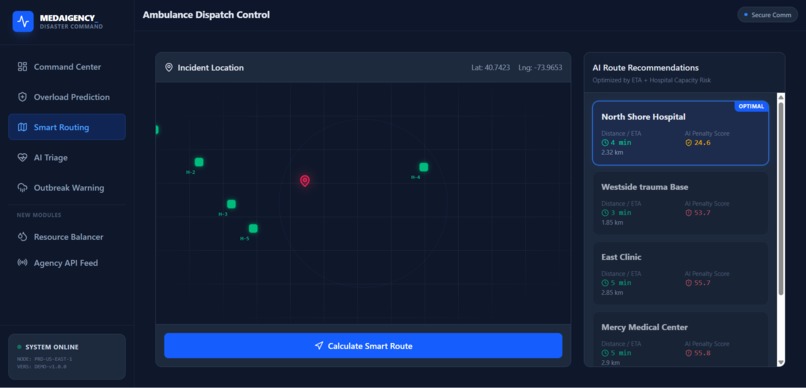Image resolution: width=806 pixels, height=388 pixels.
Task: Click the SYSTEM ONLINE status text
Action: coord(52,347)
